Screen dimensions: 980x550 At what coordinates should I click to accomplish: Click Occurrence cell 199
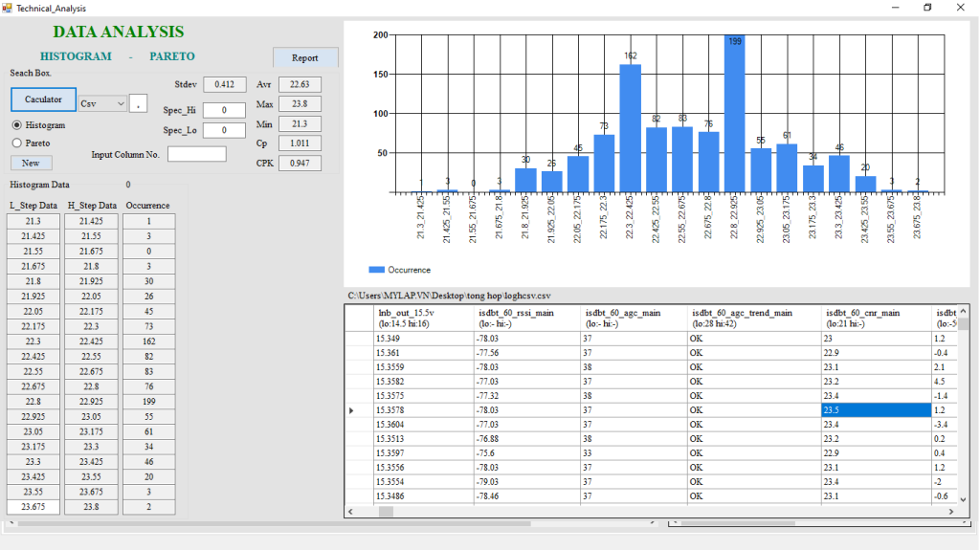click(x=148, y=401)
